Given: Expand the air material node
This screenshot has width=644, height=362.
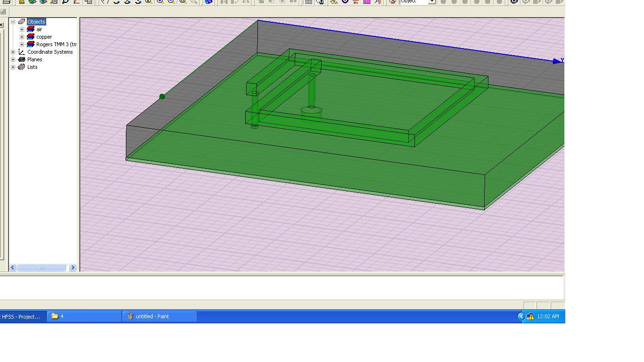Looking at the screenshot, I should [x=22, y=29].
